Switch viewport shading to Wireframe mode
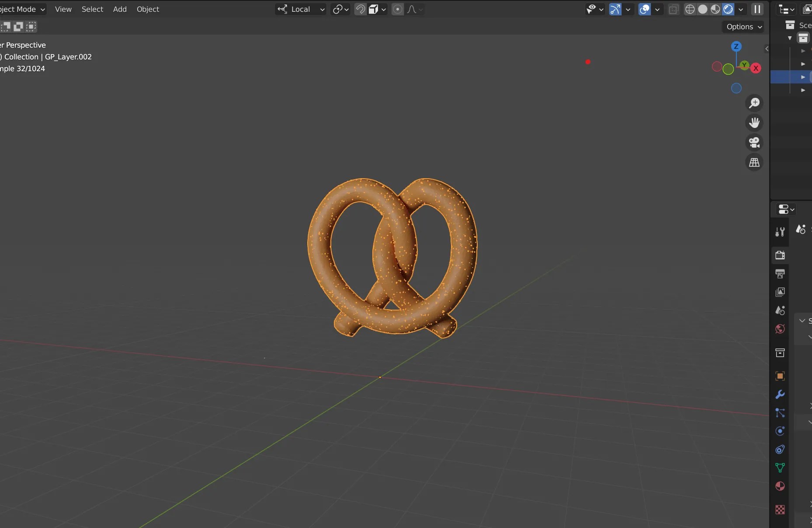The width and height of the screenshot is (812, 528). click(x=691, y=9)
